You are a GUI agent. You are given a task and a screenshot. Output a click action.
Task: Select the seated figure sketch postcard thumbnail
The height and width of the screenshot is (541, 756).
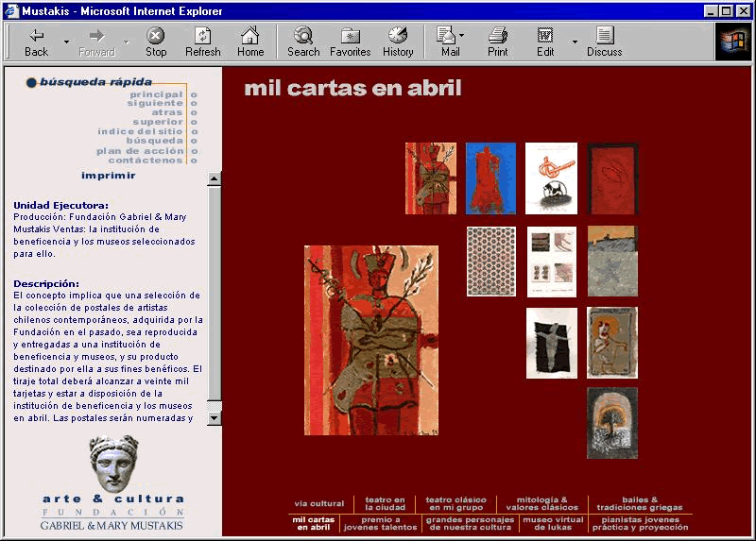(612, 343)
